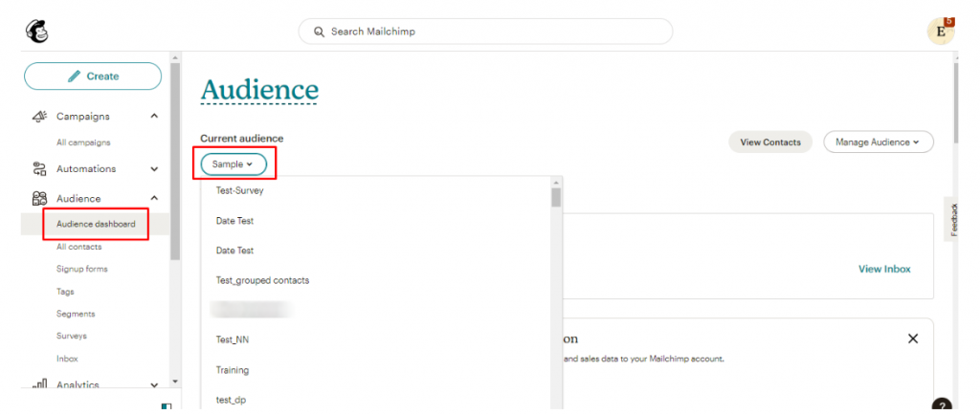This screenshot has width=980, height=415.
Task: Open the Manage Audience dropdown
Action: coord(879,142)
